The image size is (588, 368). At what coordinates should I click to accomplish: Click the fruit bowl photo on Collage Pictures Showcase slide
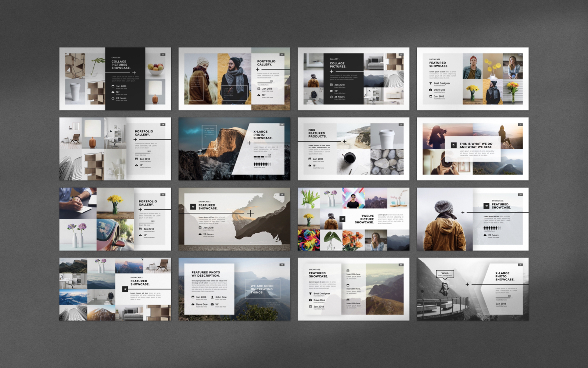coord(155,68)
